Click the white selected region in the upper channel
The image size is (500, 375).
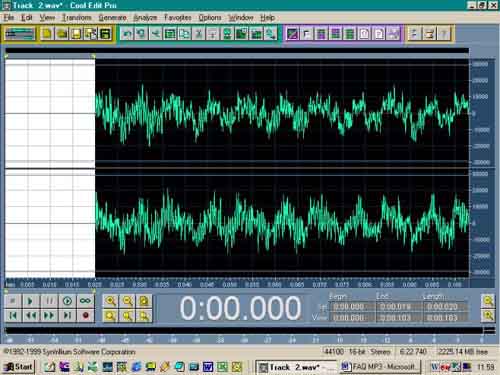(50, 113)
